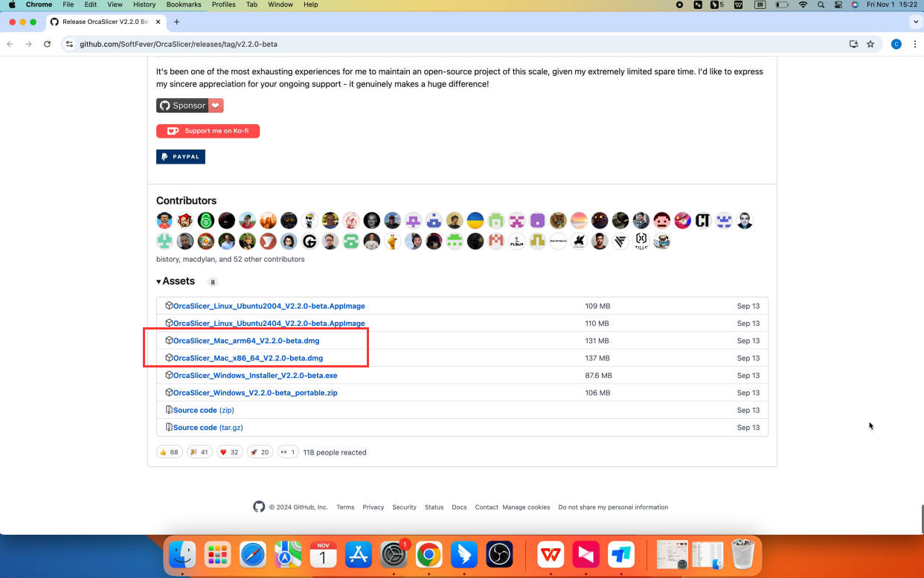Open the Window menu
Screen dimensions: 924x578
click(280, 4)
